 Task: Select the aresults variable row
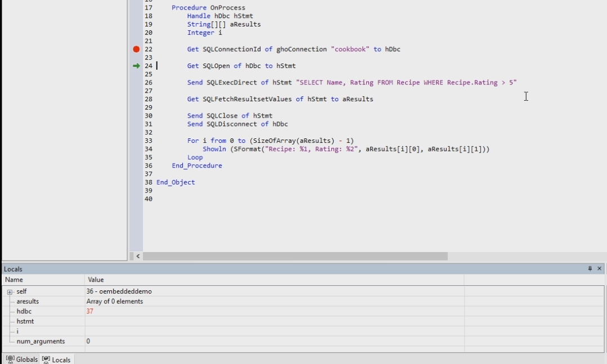pyautogui.click(x=28, y=302)
